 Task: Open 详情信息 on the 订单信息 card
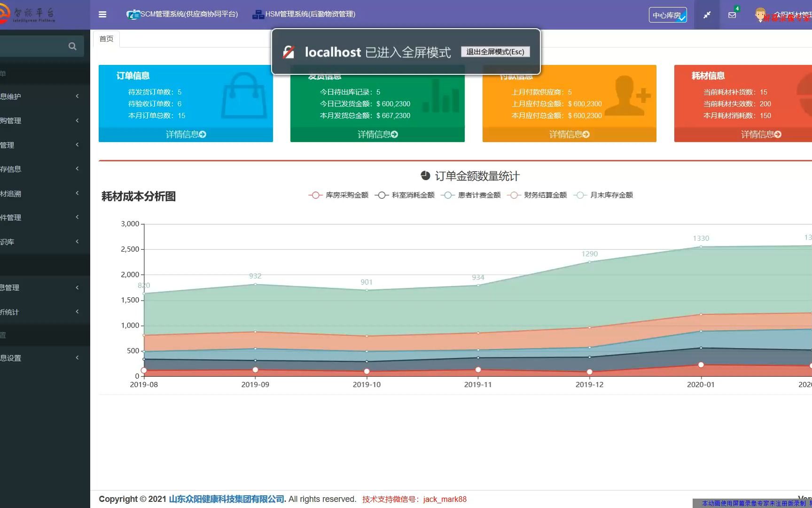tap(186, 135)
